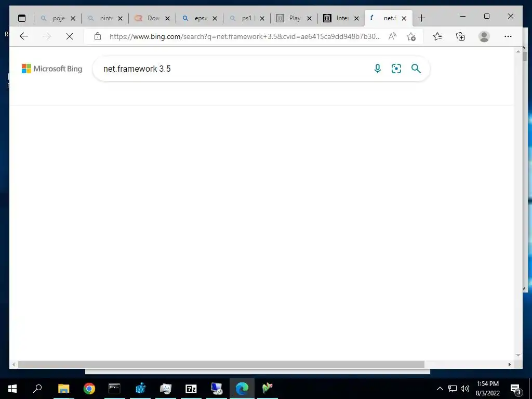Open 7-Zip from taskbar
The image size is (532, 399).
(191, 389)
